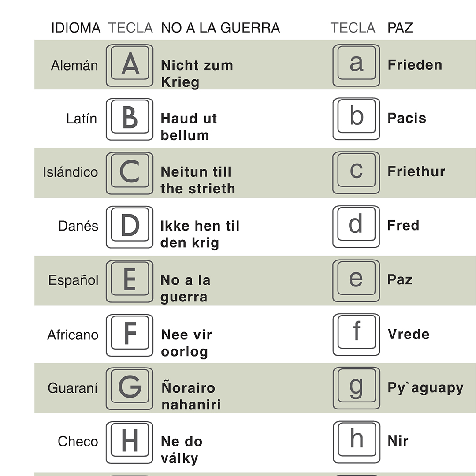
Task: Select the Africano phrase "Nee vir oorlog"
Action: (186, 343)
